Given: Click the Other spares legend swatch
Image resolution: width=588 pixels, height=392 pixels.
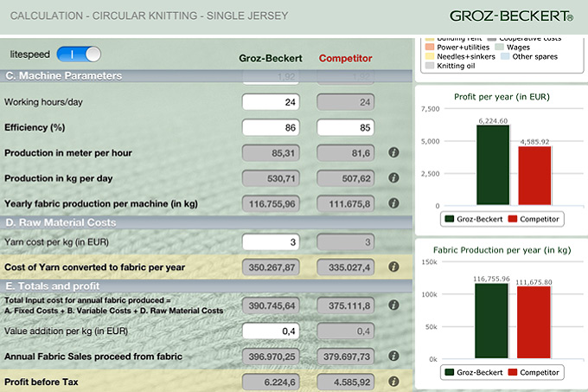Looking at the screenshot, I should 505,56.
